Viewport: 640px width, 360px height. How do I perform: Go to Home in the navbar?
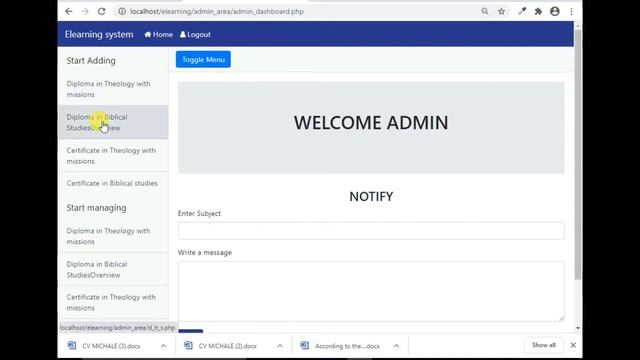pos(158,35)
